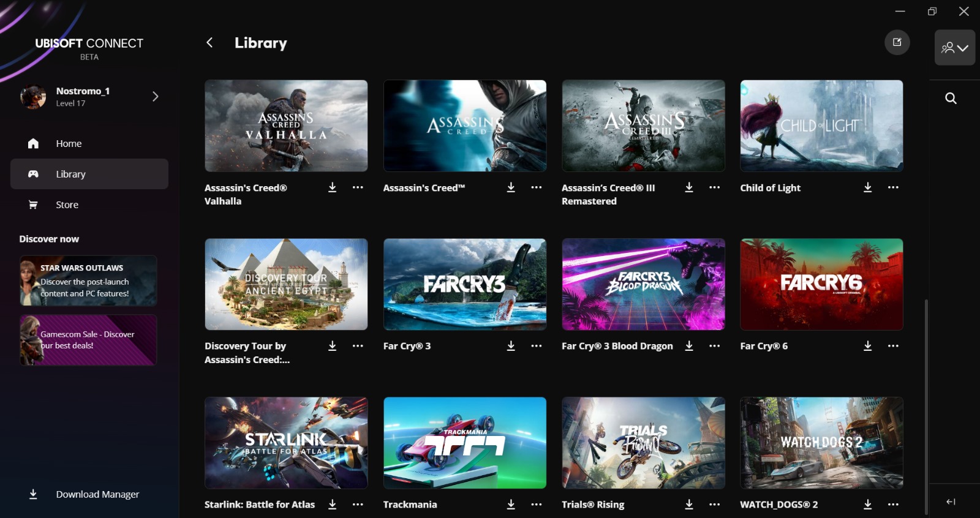Open Trackmania more options menu

click(x=537, y=505)
